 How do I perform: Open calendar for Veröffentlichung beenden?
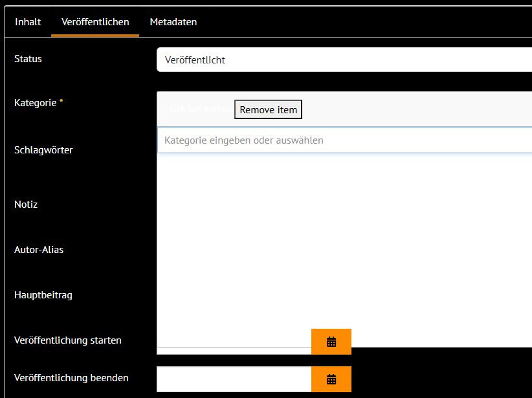(x=331, y=379)
